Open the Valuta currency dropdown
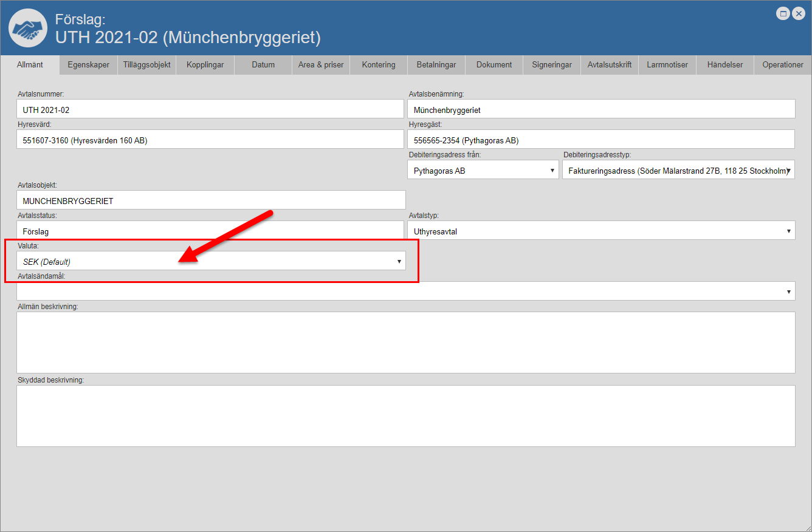The width and height of the screenshot is (812, 532). coord(211,261)
